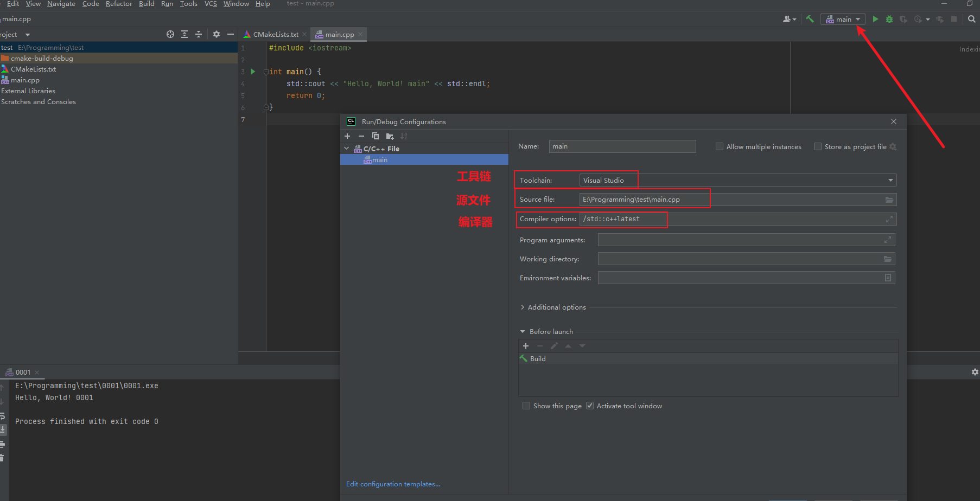Select the 0001 run tab
This screenshot has width=980, height=501.
[x=23, y=372]
